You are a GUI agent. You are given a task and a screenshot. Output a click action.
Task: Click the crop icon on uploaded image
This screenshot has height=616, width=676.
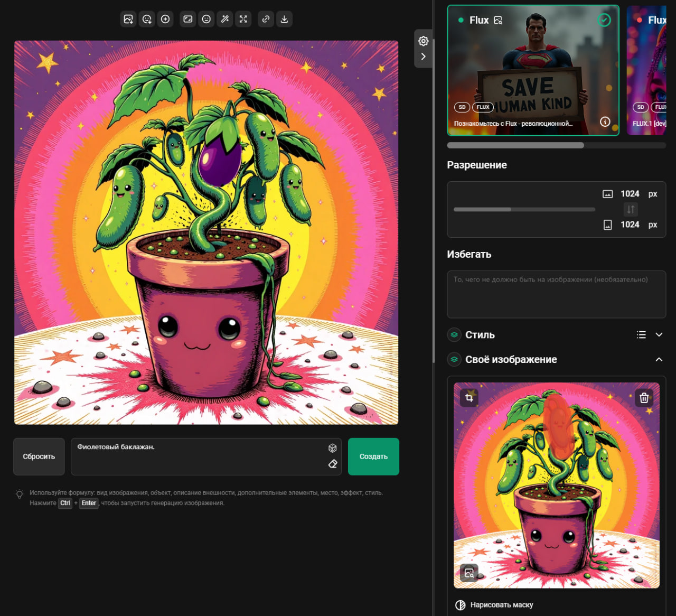tap(469, 398)
